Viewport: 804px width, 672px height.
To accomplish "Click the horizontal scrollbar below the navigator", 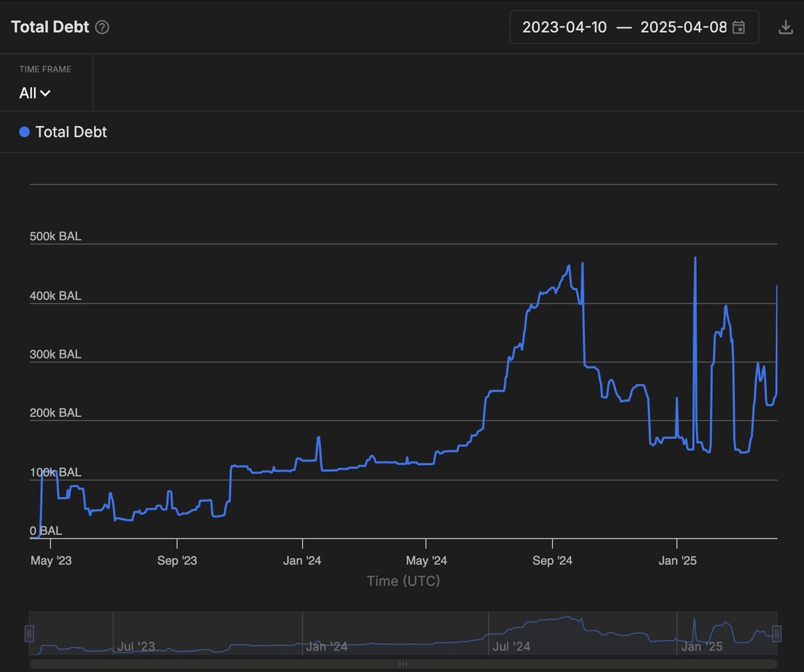I will [403, 664].
